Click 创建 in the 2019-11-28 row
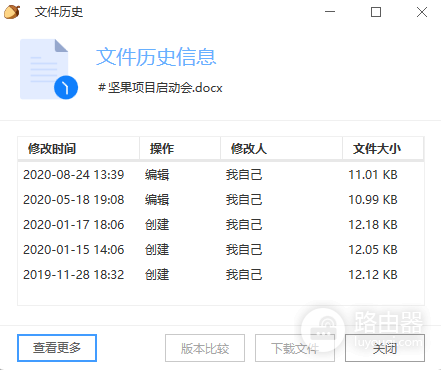The width and height of the screenshot is (441, 370). point(157,275)
